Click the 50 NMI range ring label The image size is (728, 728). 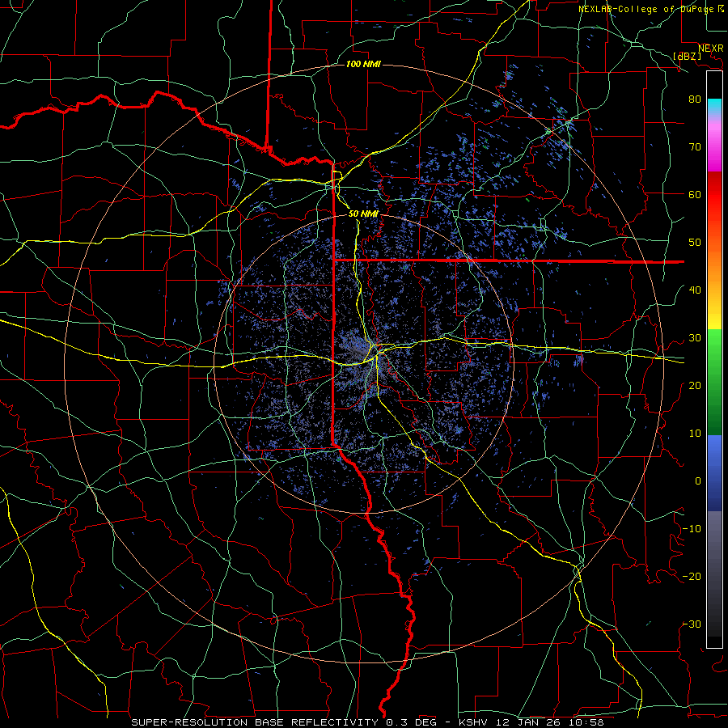point(363,214)
